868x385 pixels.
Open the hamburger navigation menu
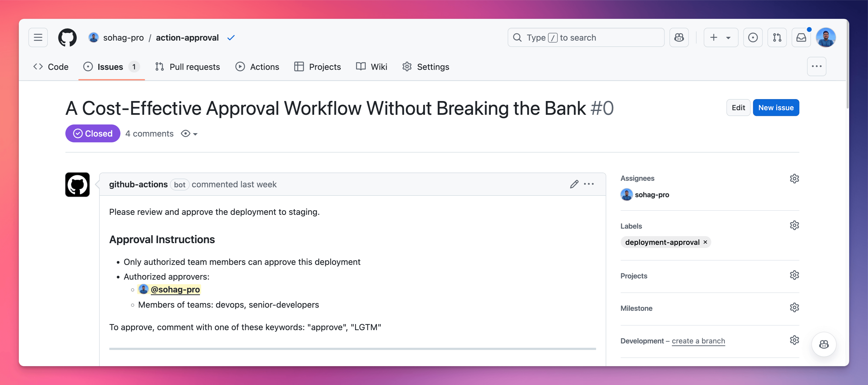click(x=38, y=37)
